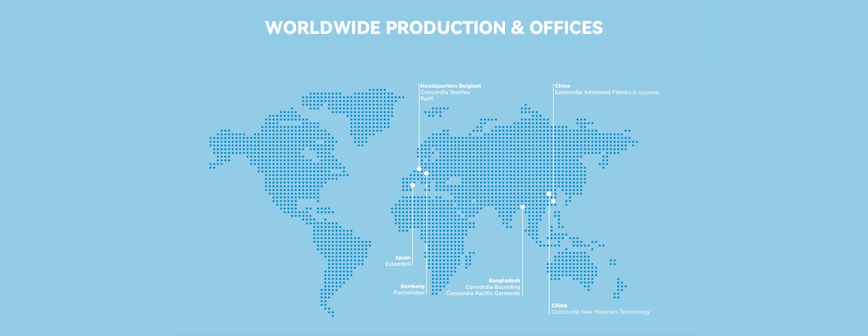Screen dimensions: 868x336
Task: Select the Spain country label
Action: pyautogui.click(x=403, y=258)
